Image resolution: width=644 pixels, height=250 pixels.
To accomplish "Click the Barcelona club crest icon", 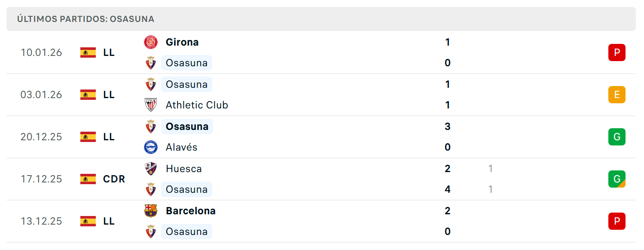I will 151,211.
